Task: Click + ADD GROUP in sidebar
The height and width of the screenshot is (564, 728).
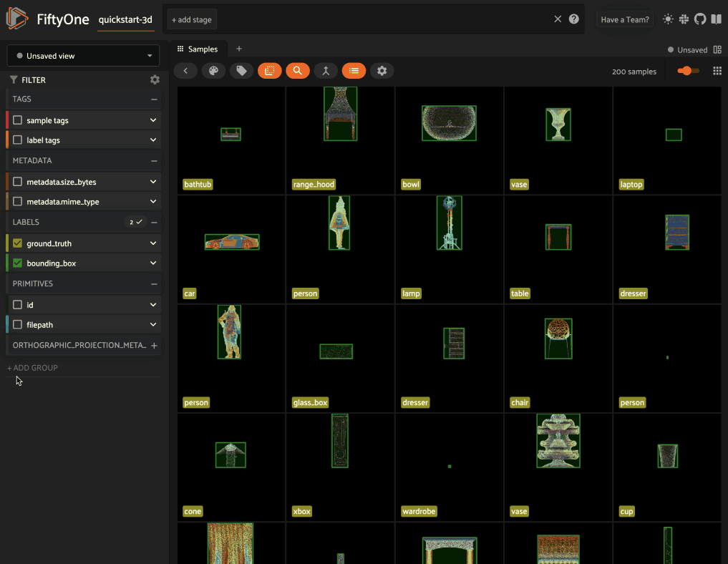Action: click(32, 368)
